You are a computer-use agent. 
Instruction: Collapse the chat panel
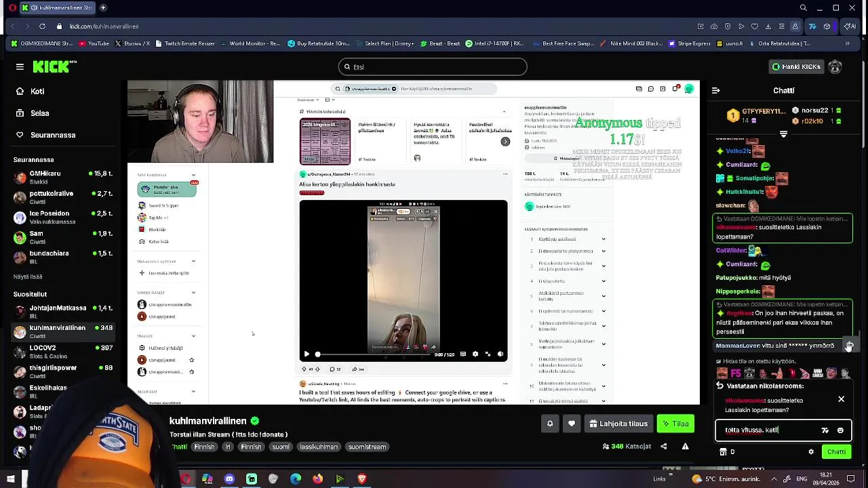[715, 90]
